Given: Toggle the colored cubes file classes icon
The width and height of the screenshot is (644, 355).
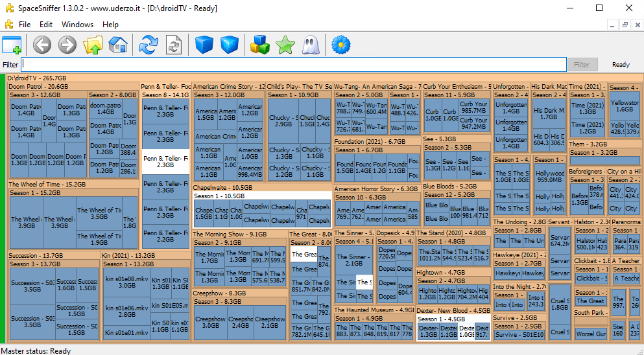Looking at the screenshot, I should 260,45.
